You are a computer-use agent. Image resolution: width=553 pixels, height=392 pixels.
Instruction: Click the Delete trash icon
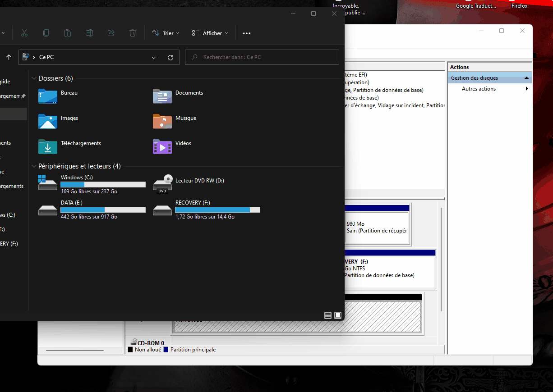coord(132,33)
